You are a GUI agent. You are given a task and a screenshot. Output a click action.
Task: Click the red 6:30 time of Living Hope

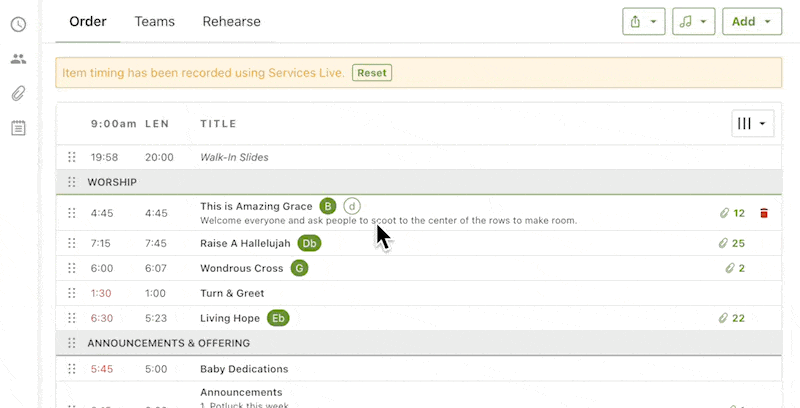102,318
